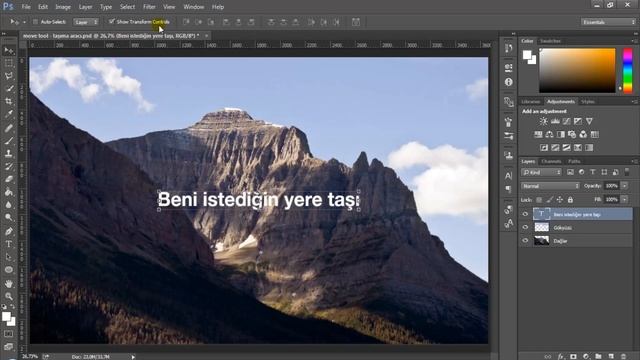Add a Levels adjustment
Image resolution: width=640 pixels, height=360 pixels.
click(555, 121)
